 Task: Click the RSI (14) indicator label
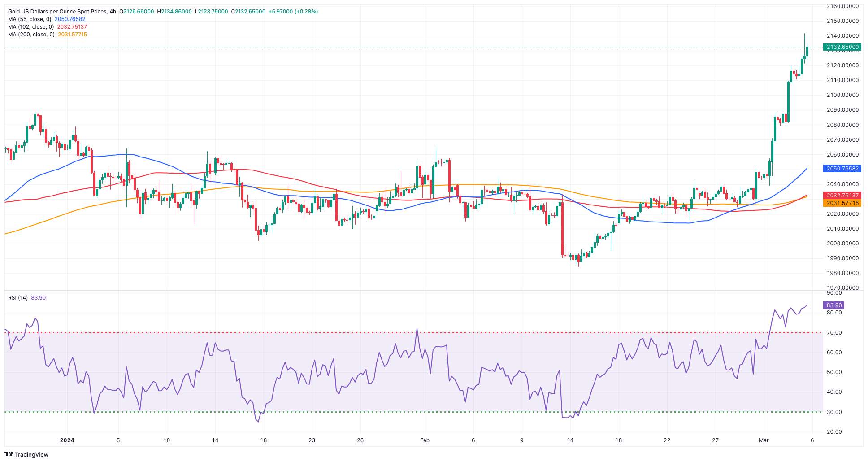[18, 298]
